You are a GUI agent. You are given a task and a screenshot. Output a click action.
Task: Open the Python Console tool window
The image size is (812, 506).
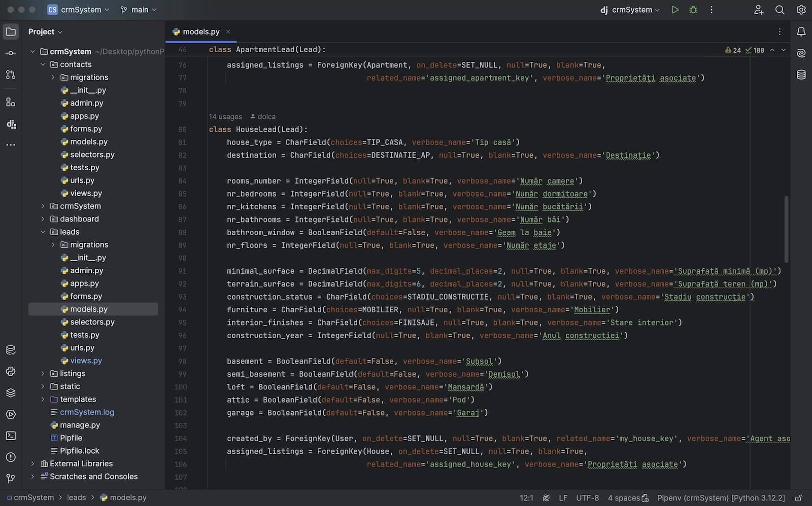(11, 372)
